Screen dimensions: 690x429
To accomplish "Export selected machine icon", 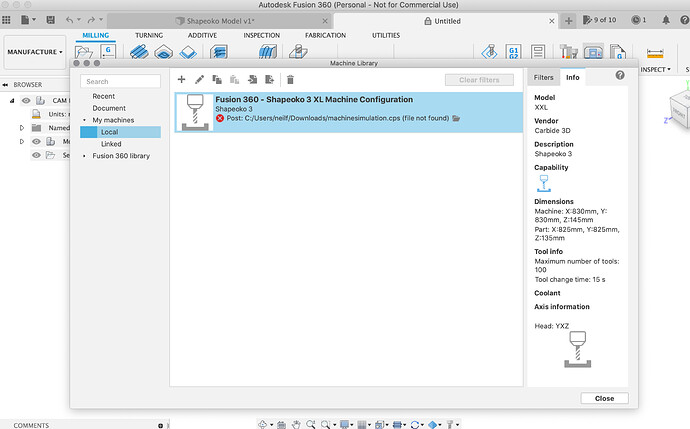I will coord(269,80).
